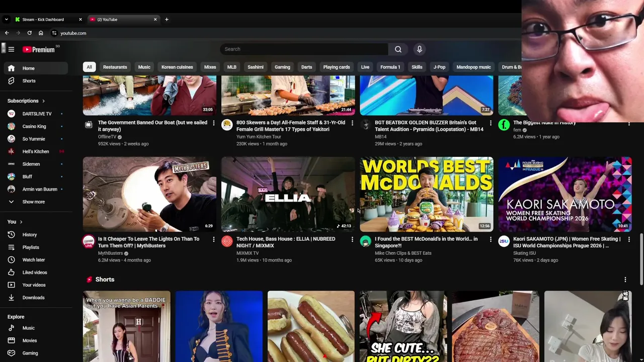Open a new browser tab

[167, 20]
